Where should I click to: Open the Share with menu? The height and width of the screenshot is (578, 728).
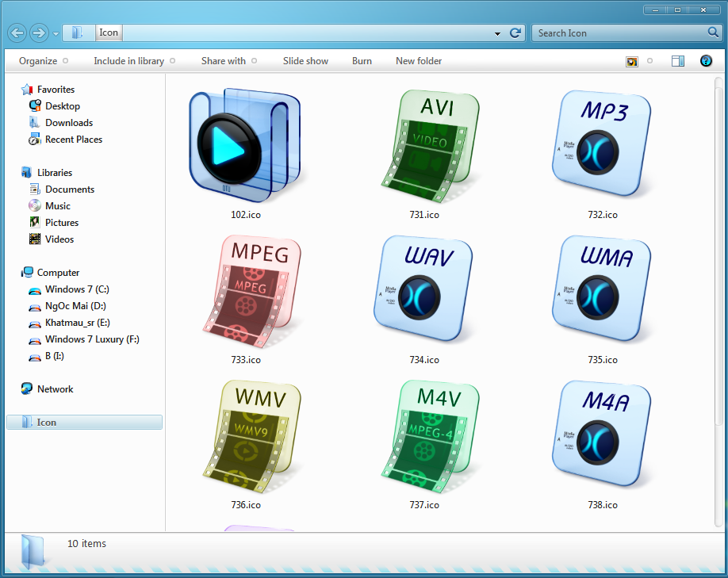coord(229,61)
